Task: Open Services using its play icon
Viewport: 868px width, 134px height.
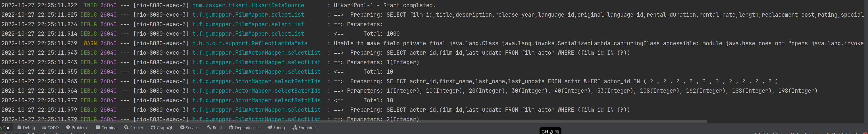Action: coord(182,128)
